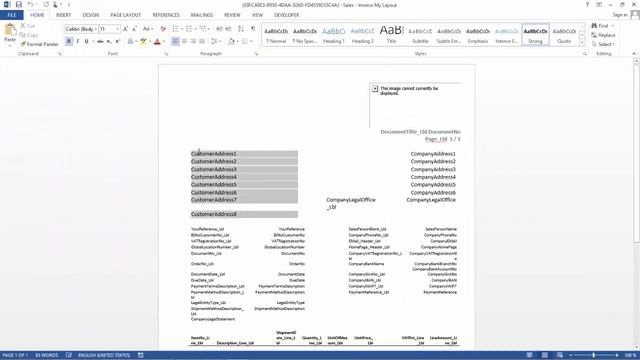This screenshot has width=640, height=360.
Task: Activate the Format Painter brush
Action: click(40, 44)
